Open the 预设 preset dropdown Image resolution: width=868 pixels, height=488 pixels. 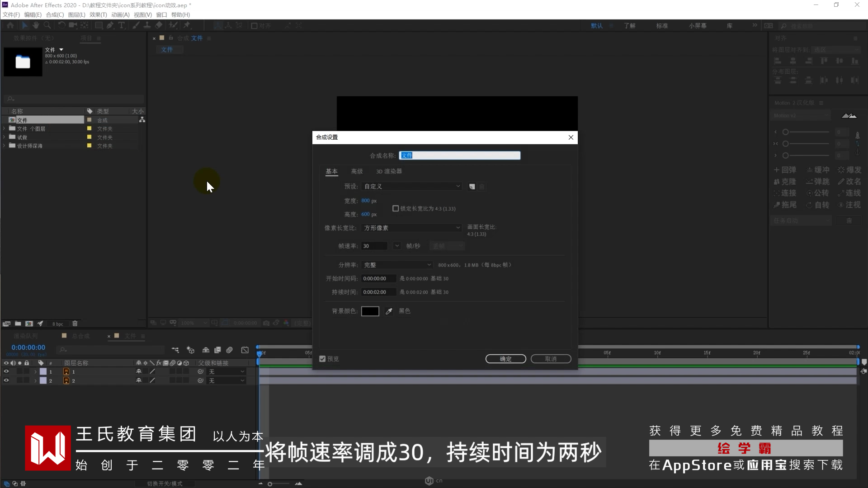(x=412, y=187)
